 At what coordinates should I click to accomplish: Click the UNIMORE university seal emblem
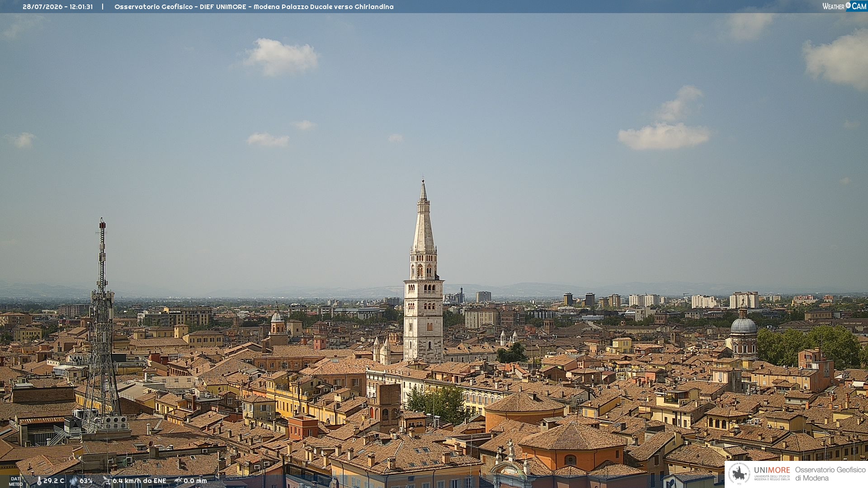coord(739,474)
